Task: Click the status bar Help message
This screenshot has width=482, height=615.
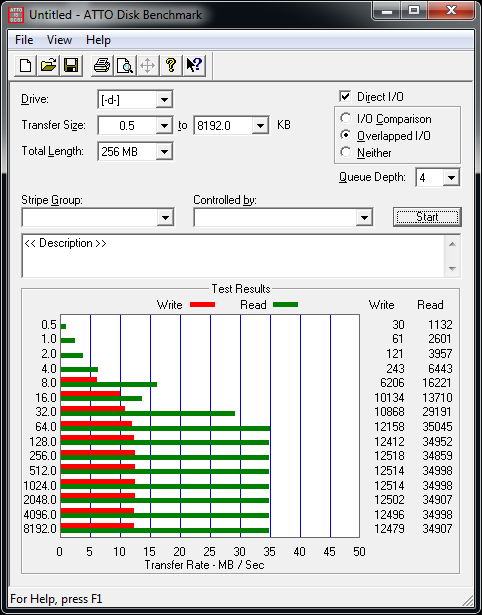Action: 56,599
